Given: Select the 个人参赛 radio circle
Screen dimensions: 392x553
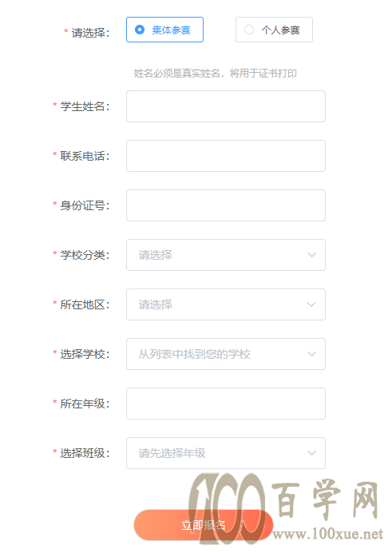Looking at the screenshot, I should coord(249,30).
